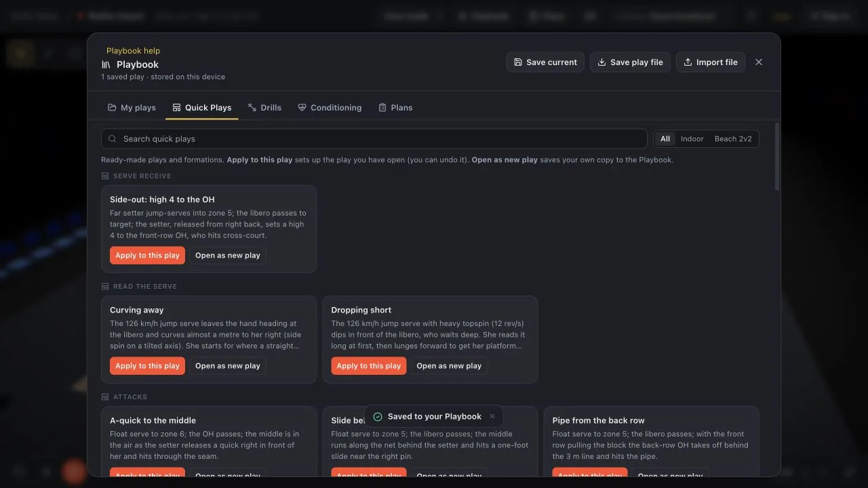The width and height of the screenshot is (868, 488).
Task: Open Dropping short as new play
Action: 449,366
